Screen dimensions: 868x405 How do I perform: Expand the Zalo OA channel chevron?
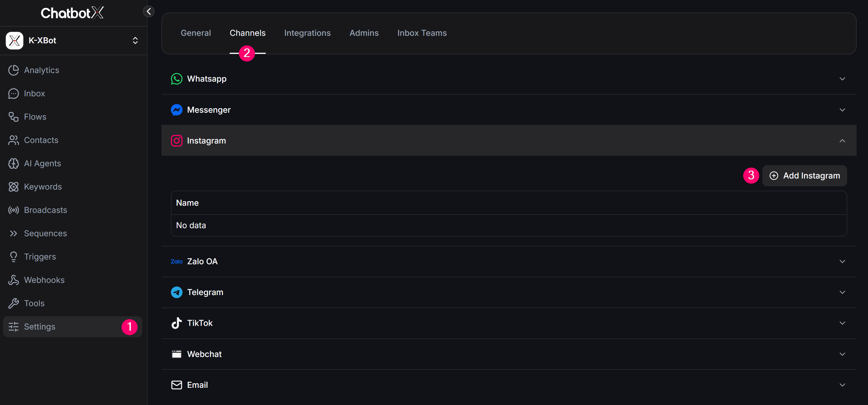842,261
